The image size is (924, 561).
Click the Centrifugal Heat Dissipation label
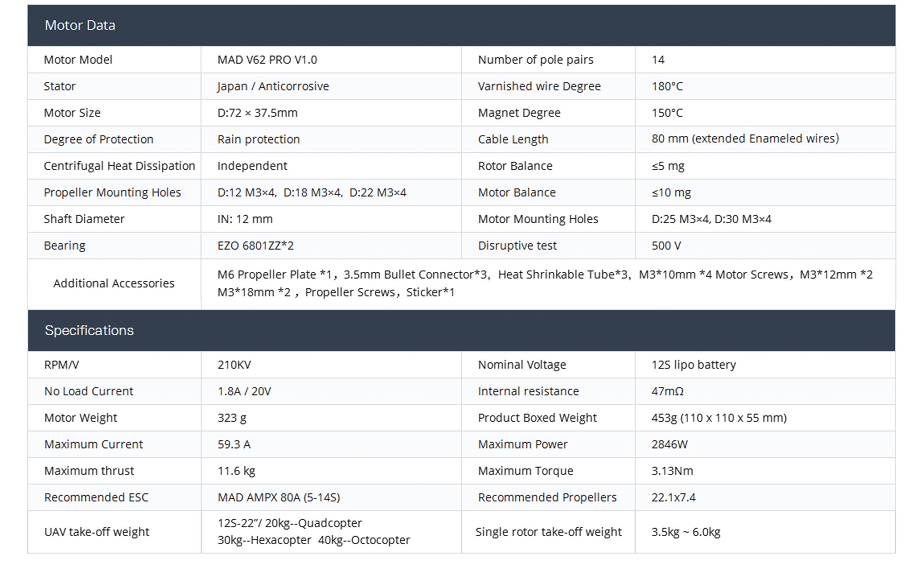119,166
